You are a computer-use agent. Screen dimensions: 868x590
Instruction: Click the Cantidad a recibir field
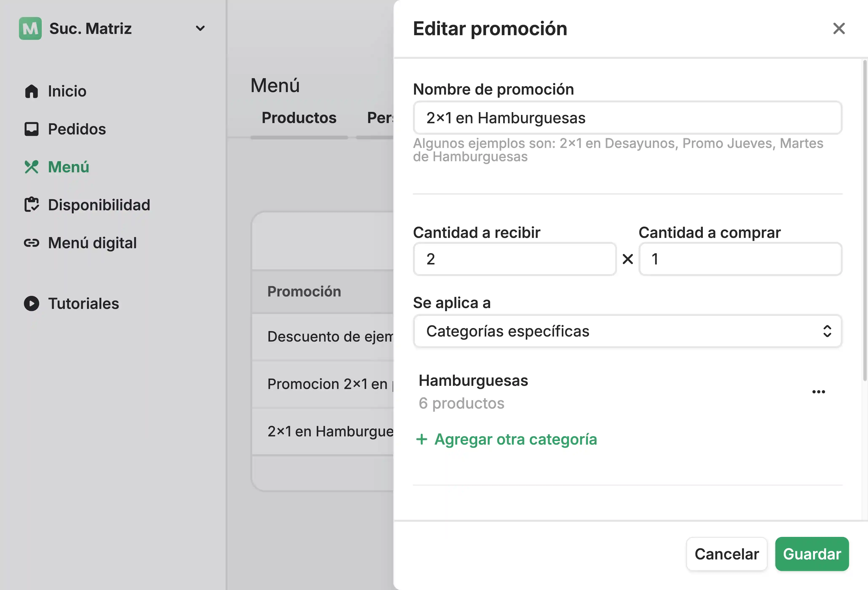point(514,259)
